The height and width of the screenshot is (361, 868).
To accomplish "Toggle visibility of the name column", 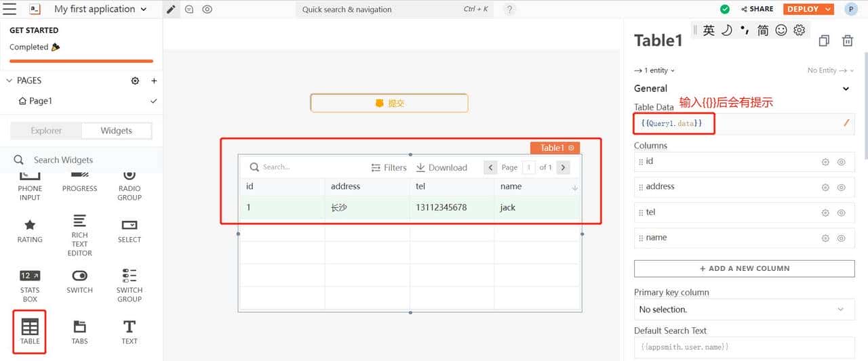I will [x=841, y=238].
